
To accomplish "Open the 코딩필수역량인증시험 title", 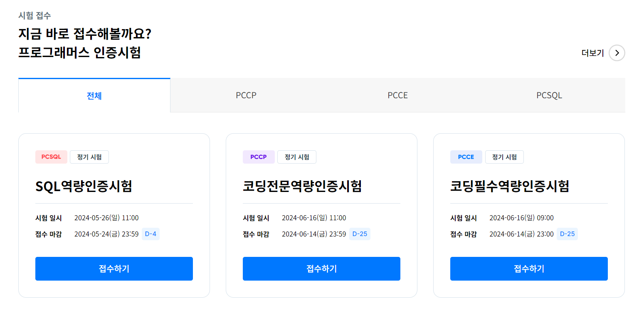I will 510,186.
